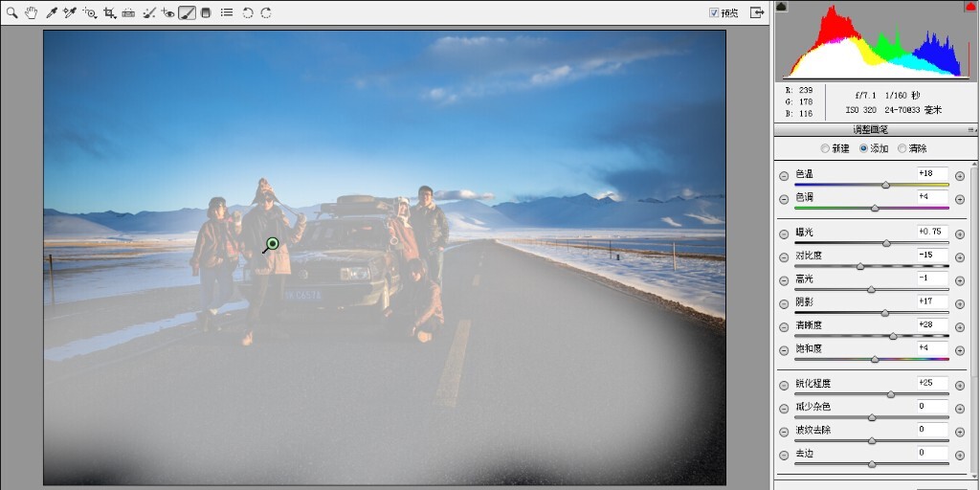Select the Targeted Adjustment tool

[89, 12]
